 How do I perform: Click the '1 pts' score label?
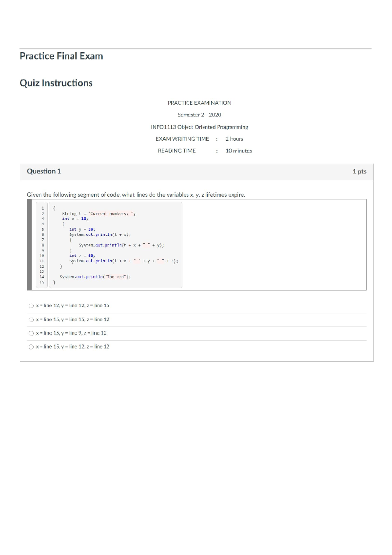[359, 171]
